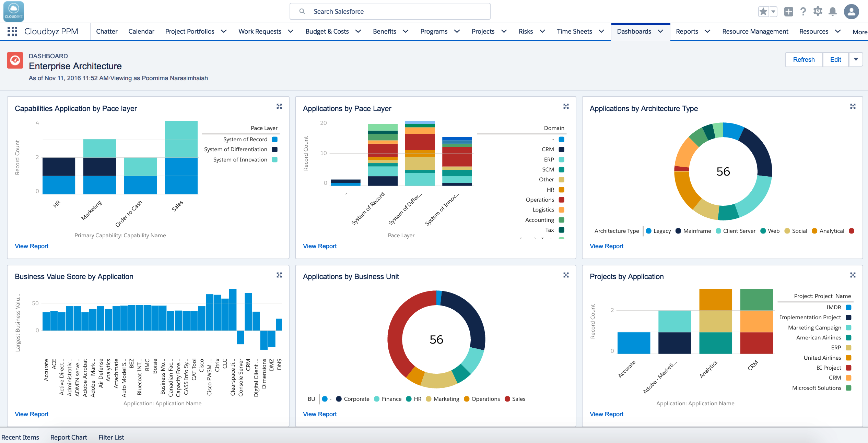868x443 pixels.
Task: Open Projects tab dropdown chevron
Action: click(x=504, y=32)
